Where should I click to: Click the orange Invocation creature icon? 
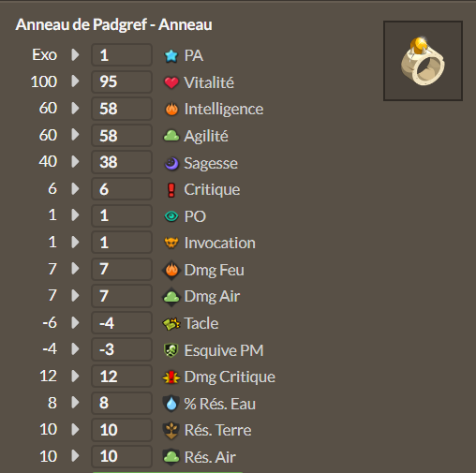pyautogui.click(x=171, y=243)
